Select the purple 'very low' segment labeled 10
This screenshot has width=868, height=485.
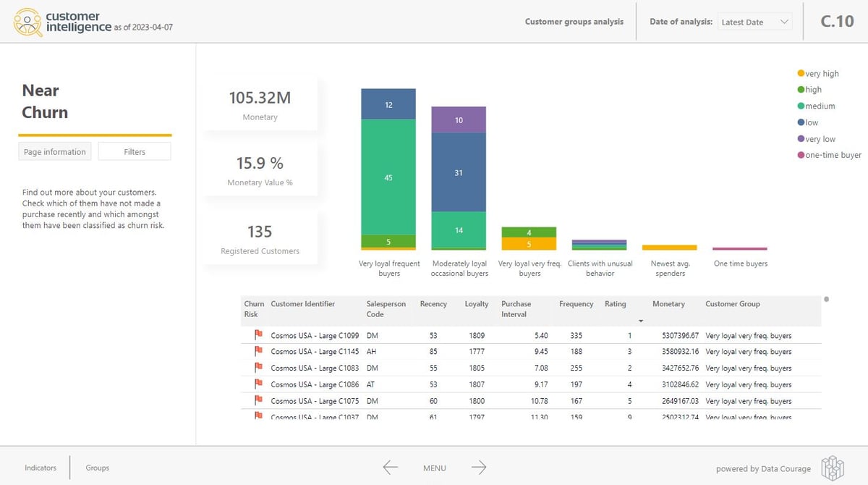[459, 120]
